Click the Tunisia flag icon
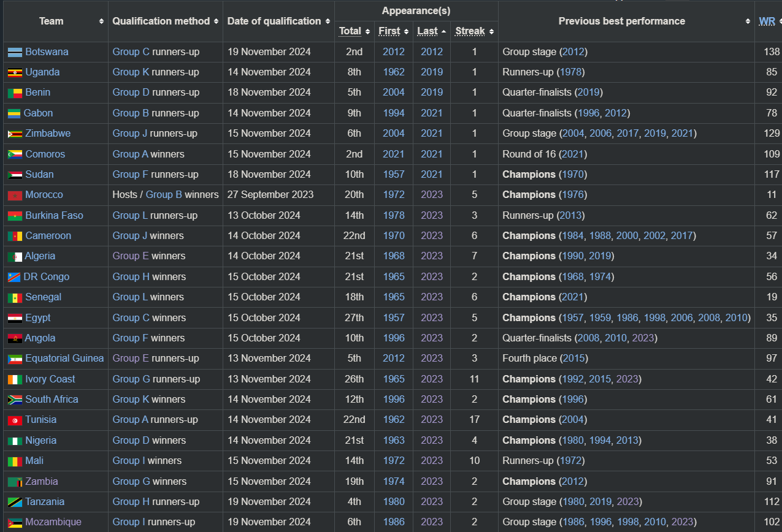The width and height of the screenshot is (782, 532). click(x=15, y=420)
